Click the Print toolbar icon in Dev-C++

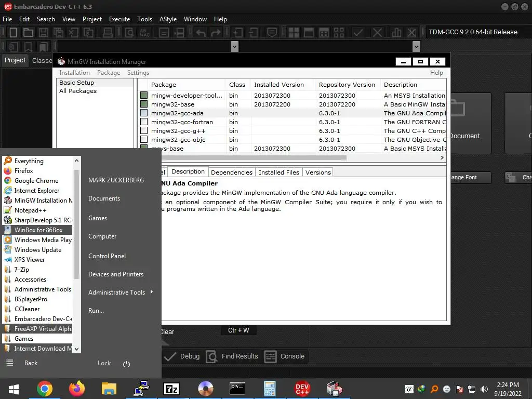coord(108,32)
